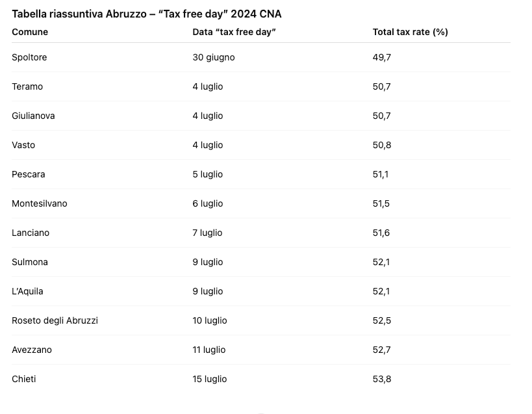The image size is (532, 414).
Task: Click the Sulmona cell
Action: tap(30, 262)
